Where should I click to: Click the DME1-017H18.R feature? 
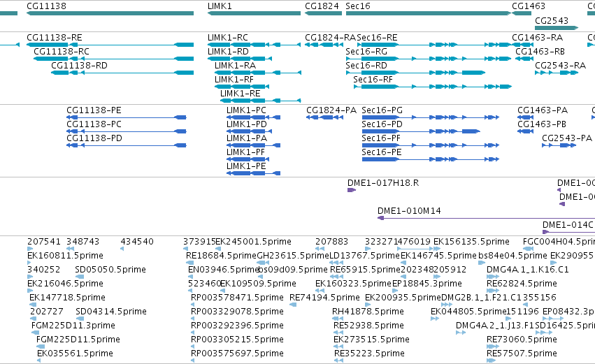[x=383, y=183]
